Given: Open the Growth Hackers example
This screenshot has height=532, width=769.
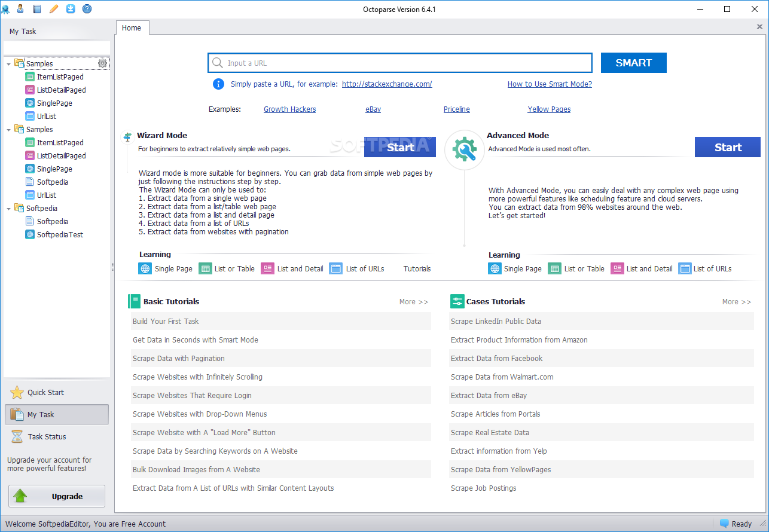Looking at the screenshot, I should (289, 109).
